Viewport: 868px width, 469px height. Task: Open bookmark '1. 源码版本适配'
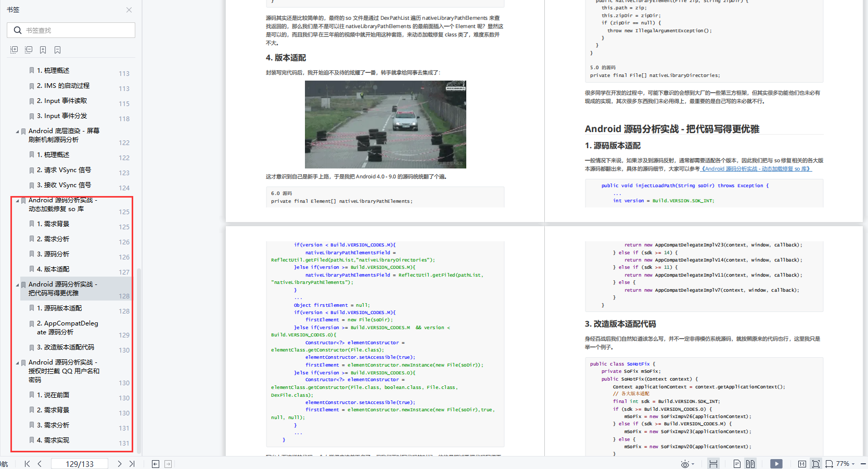pyautogui.click(x=59, y=308)
